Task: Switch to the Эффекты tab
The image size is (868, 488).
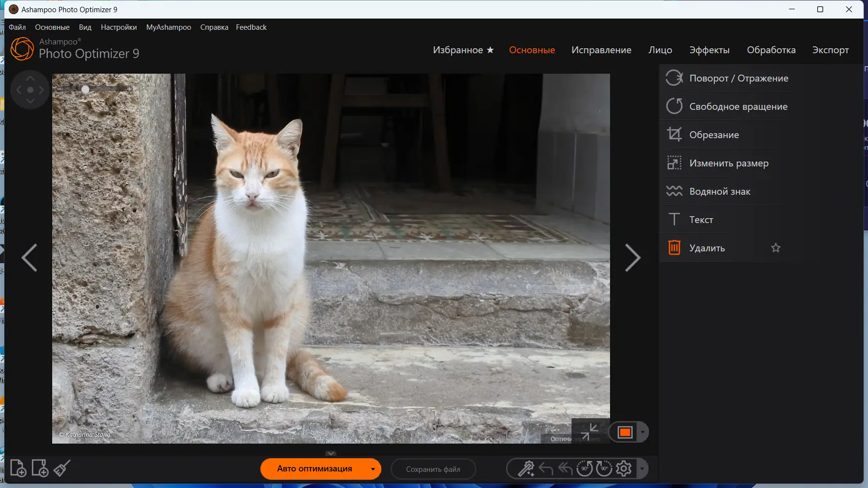Action: 710,50
